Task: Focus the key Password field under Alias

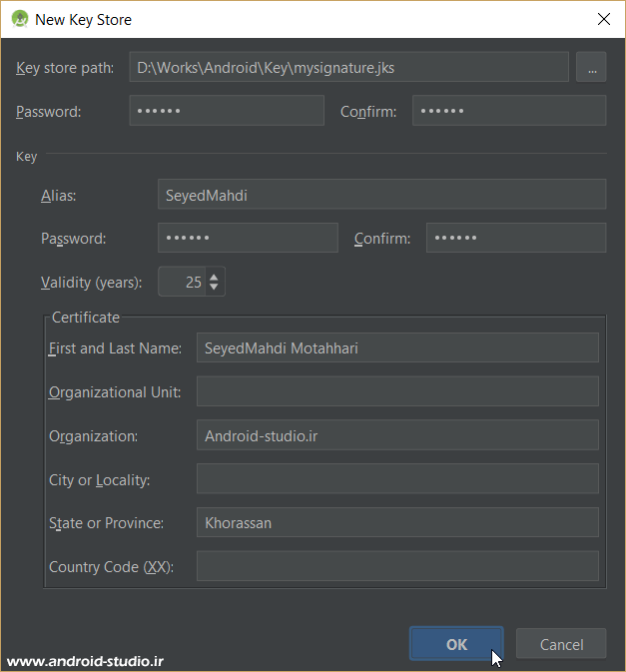Action: click(248, 239)
